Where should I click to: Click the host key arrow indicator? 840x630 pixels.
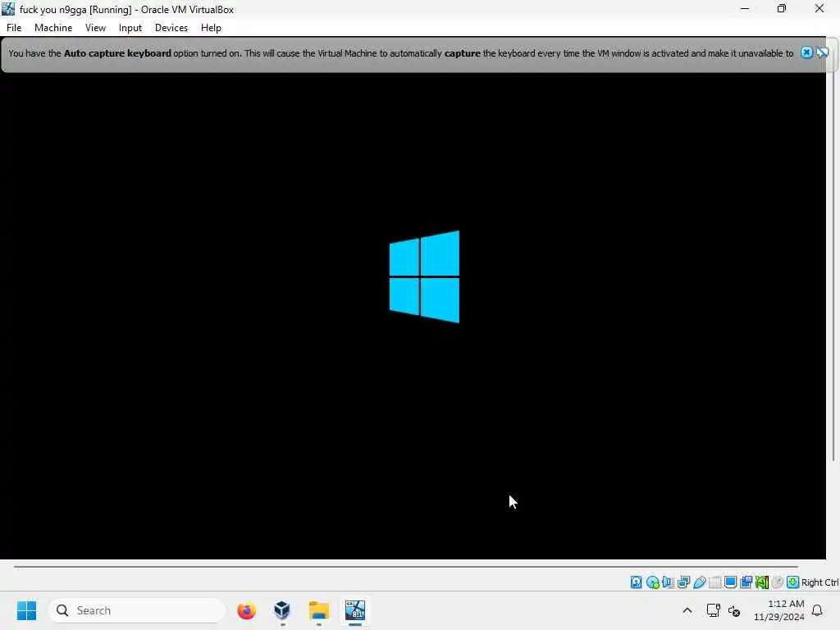coord(793,582)
